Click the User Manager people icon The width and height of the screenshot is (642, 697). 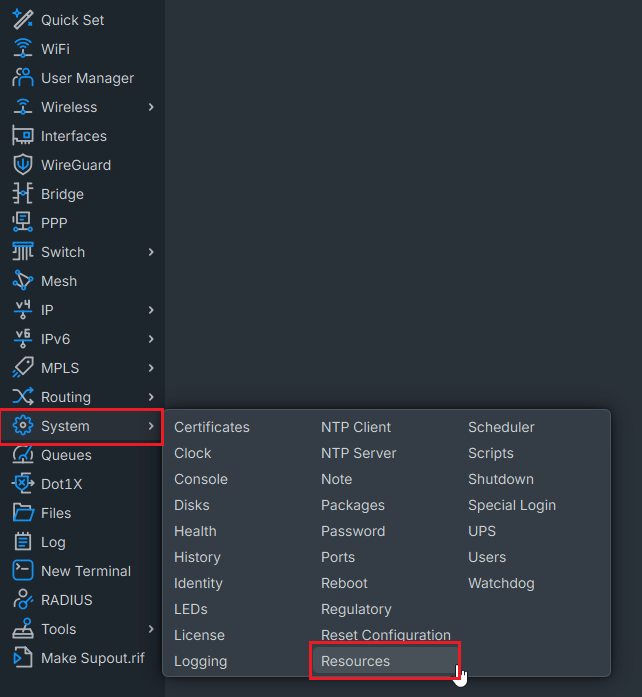click(23, 78)
